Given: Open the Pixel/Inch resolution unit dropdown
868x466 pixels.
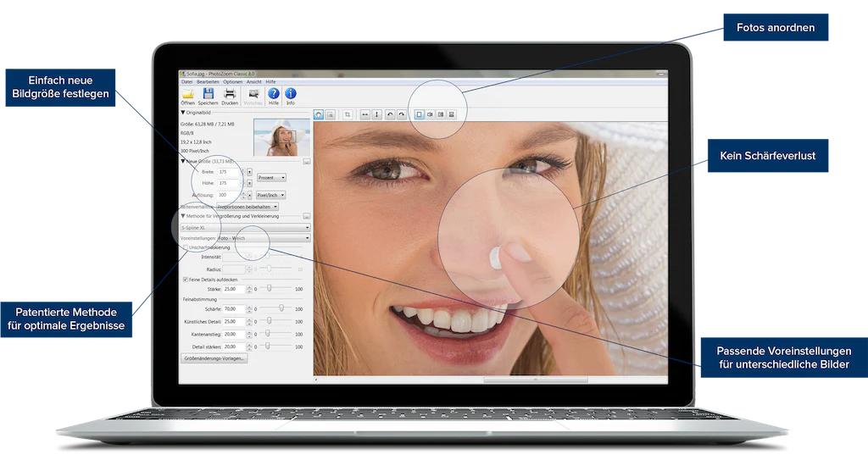Looking at the screenshot, I should pos(270,196).
